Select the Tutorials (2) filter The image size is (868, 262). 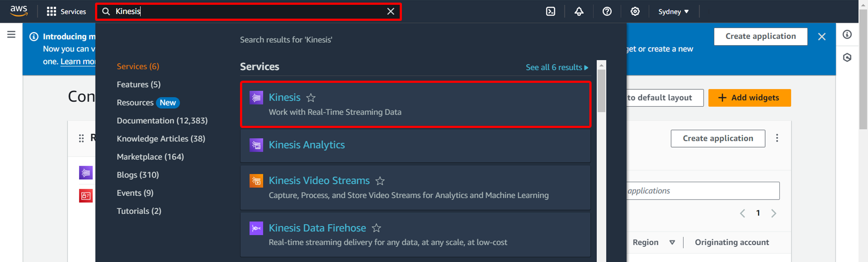[x=139, y=211]
